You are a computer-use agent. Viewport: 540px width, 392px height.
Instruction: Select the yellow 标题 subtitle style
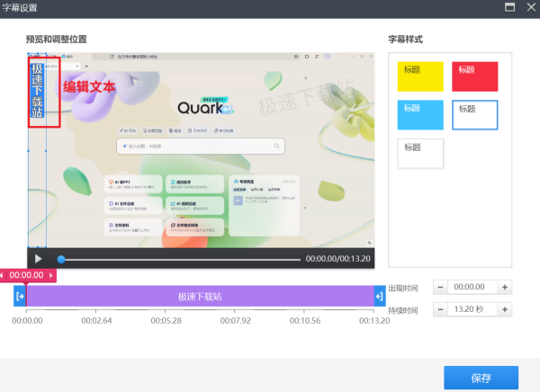point(420,76)
